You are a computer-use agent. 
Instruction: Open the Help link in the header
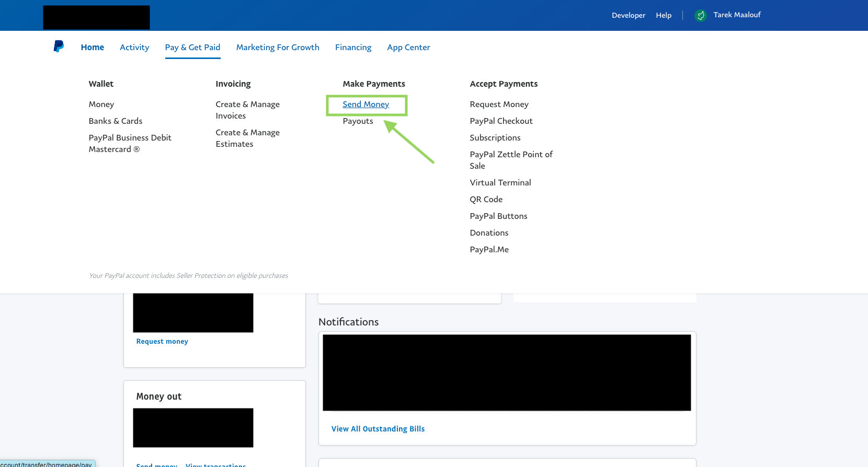664,15
